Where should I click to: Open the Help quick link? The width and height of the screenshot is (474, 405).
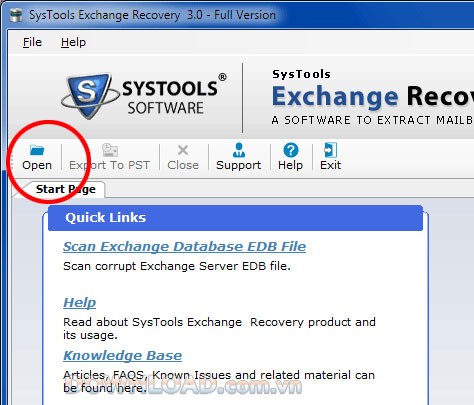(x=79, y=303)
